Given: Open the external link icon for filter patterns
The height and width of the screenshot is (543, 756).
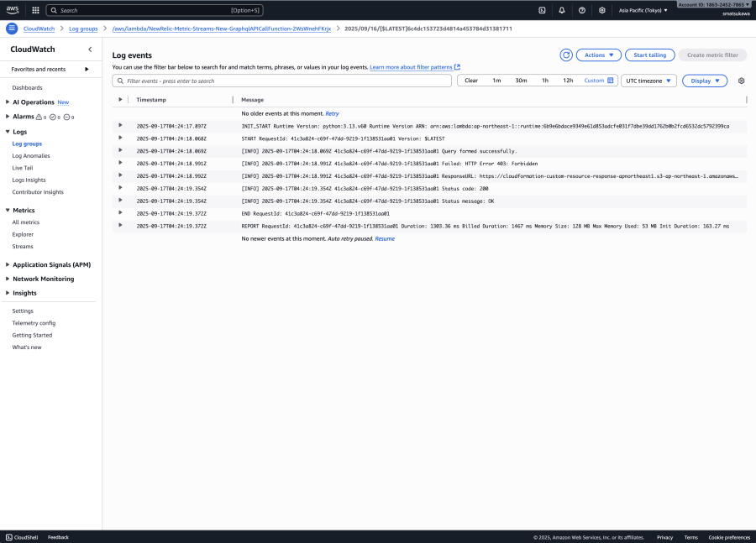Looking at the screenshot, I should tap(458, 67).
